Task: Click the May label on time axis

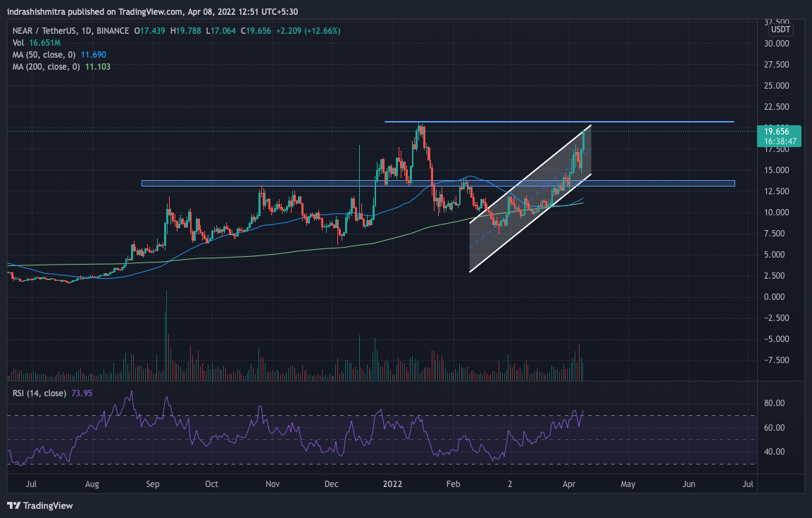Action: coord(627,484)
